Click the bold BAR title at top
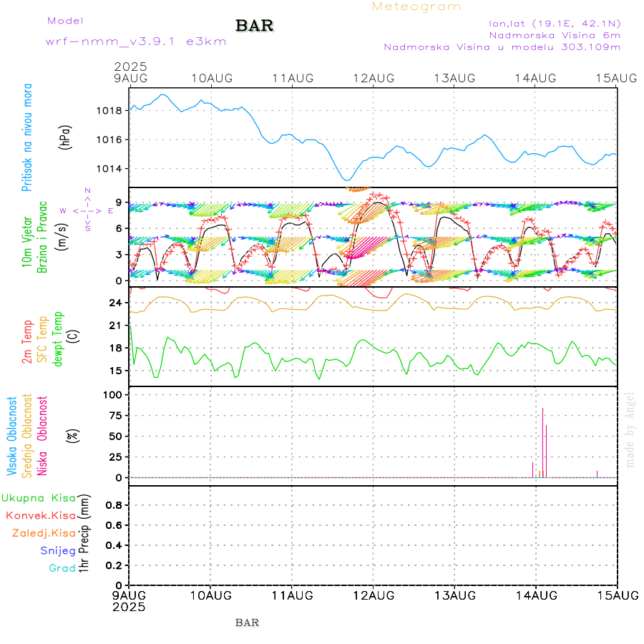644x644 pixels. (255, 26)
